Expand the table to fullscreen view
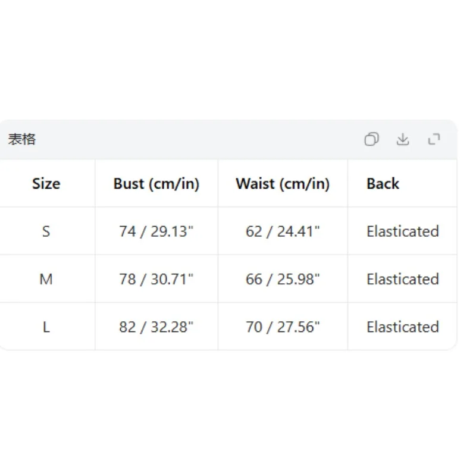Image resolution: width=476 pixels, height=476 pixels. click(434, 139)
